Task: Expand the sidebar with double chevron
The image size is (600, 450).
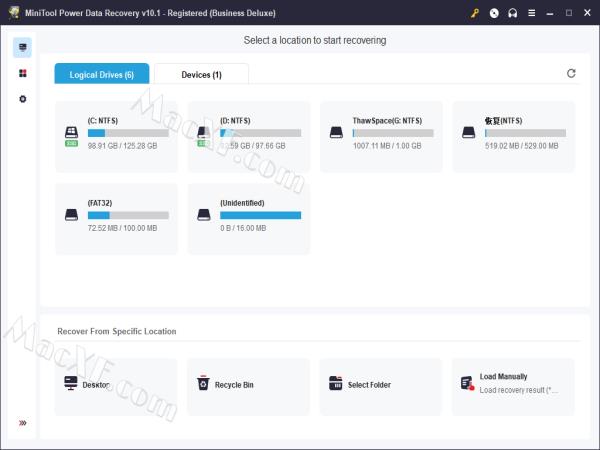Action: [23, 423]
